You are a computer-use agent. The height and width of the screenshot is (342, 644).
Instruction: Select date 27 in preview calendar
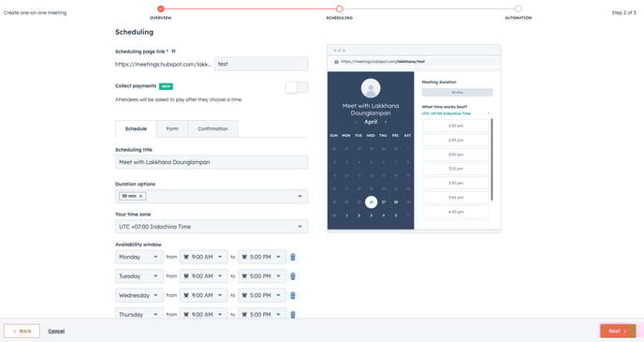click(383, 201)
